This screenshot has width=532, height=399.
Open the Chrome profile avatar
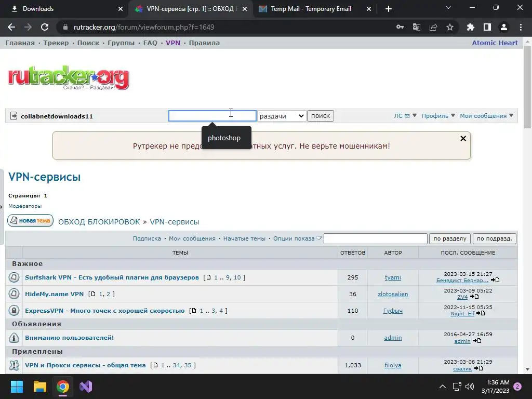click(x=504, y=27)
